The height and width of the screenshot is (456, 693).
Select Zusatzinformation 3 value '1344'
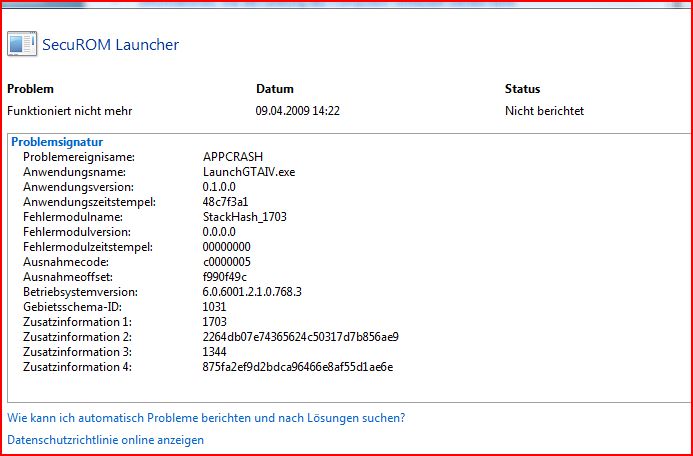(x=214, y=352)
